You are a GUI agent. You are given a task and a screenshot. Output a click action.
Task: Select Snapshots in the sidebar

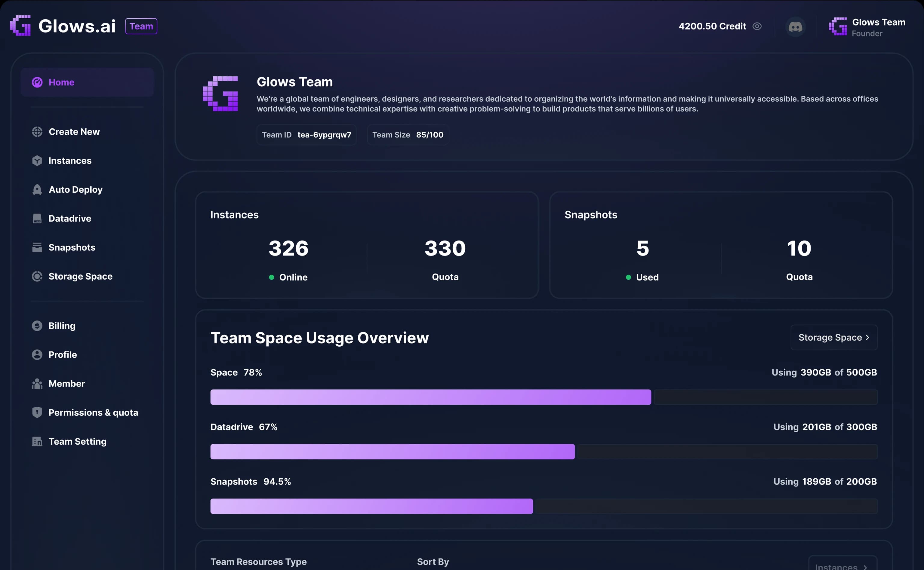click(87, 247)
